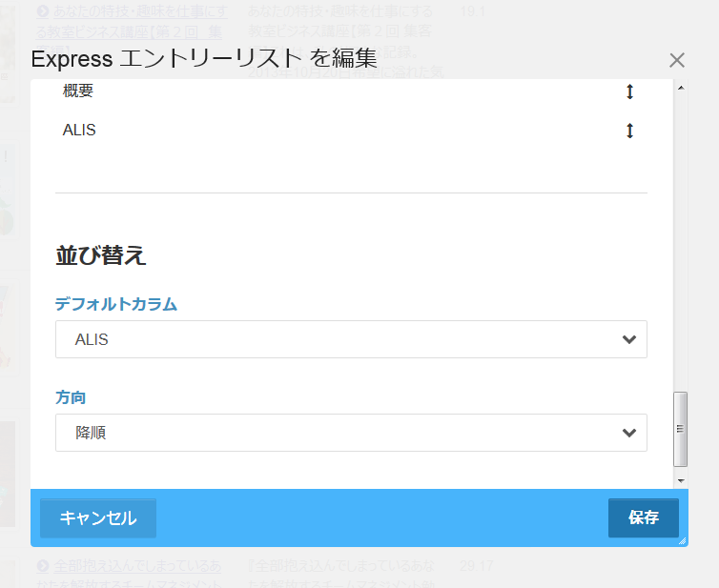Screen dimensions: 719x588
Task: Click the chevron on the 降順 select box
Action: pyautogui.click(x=628, y=433)
